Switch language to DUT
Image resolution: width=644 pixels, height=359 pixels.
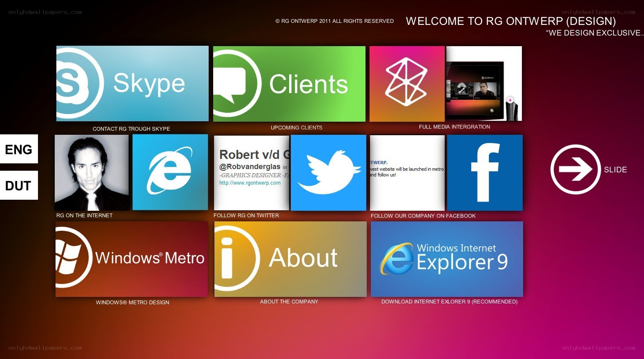pos(19,185)
